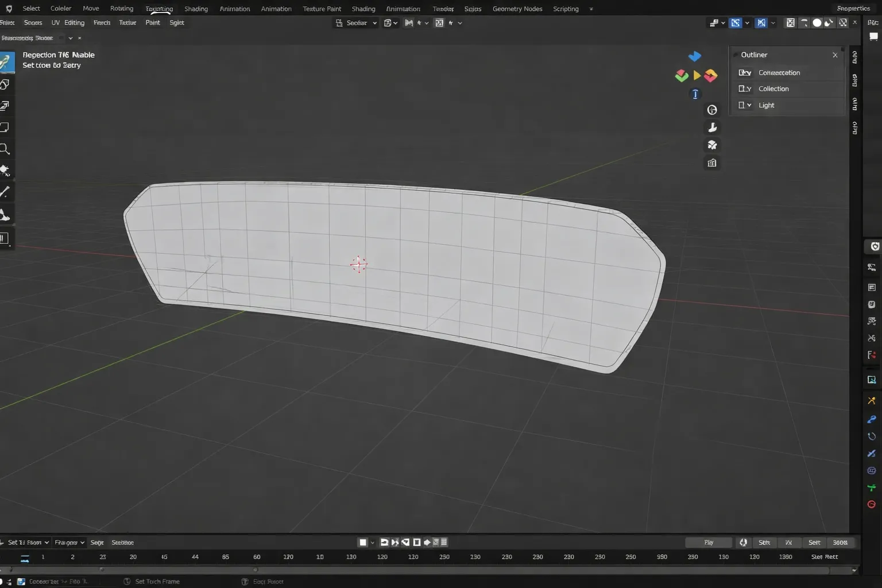Viewport: 882px width, 588px height.
Task: Select the top draw tool in left toolbar
Action: point(6,62)
